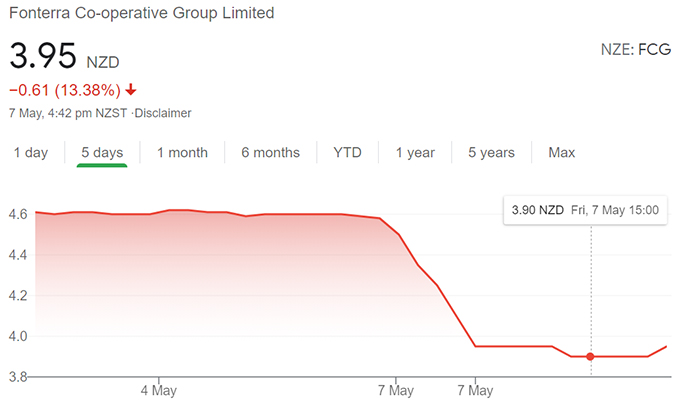Click the Fonterra Co-operative Group Limited title
Image resolution: width=700 pixels, height=402 pixels.
click(x=141, y=14)
